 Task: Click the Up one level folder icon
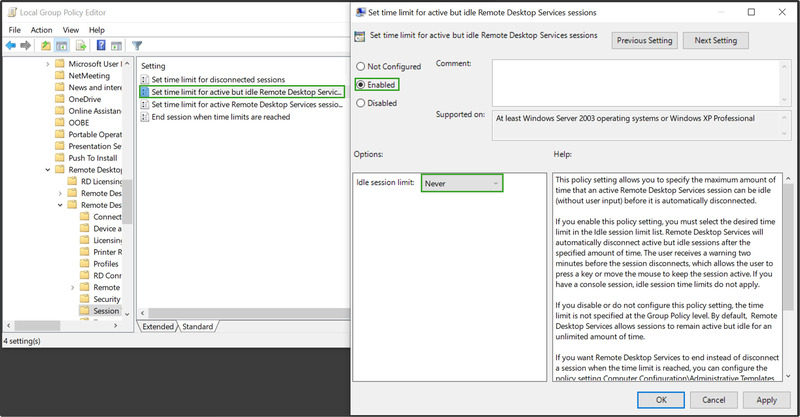point(45,46)
